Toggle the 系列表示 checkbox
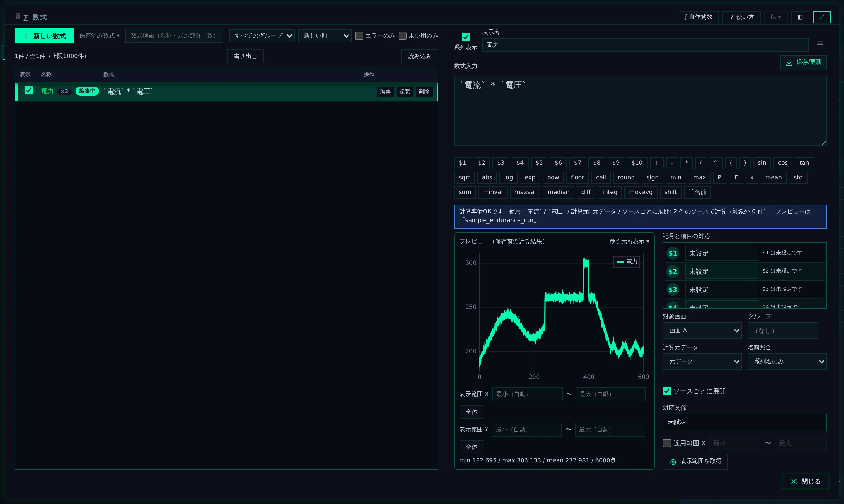Screen dimensions: 844x504 [466, 37]
